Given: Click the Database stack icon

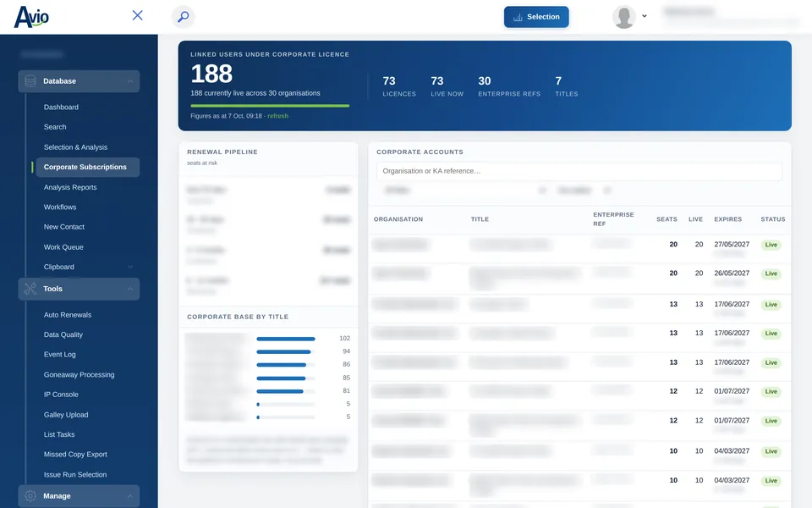Looking at the screenshot, I should point(30,81).
